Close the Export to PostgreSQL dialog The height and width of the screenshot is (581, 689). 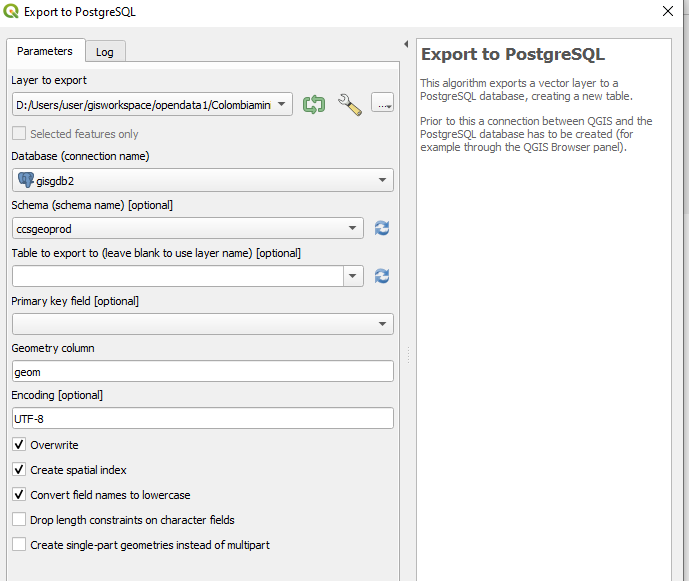(x=668, y=12)
